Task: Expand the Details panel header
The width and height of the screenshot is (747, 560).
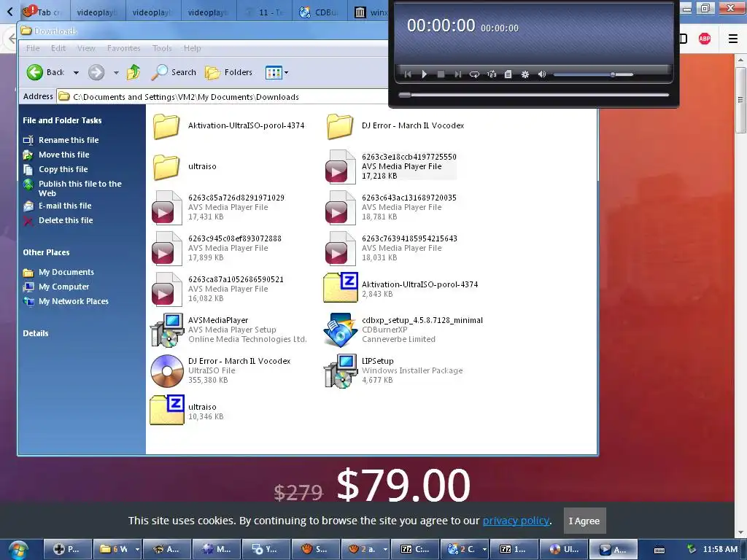Action: [x=36, y=333]
